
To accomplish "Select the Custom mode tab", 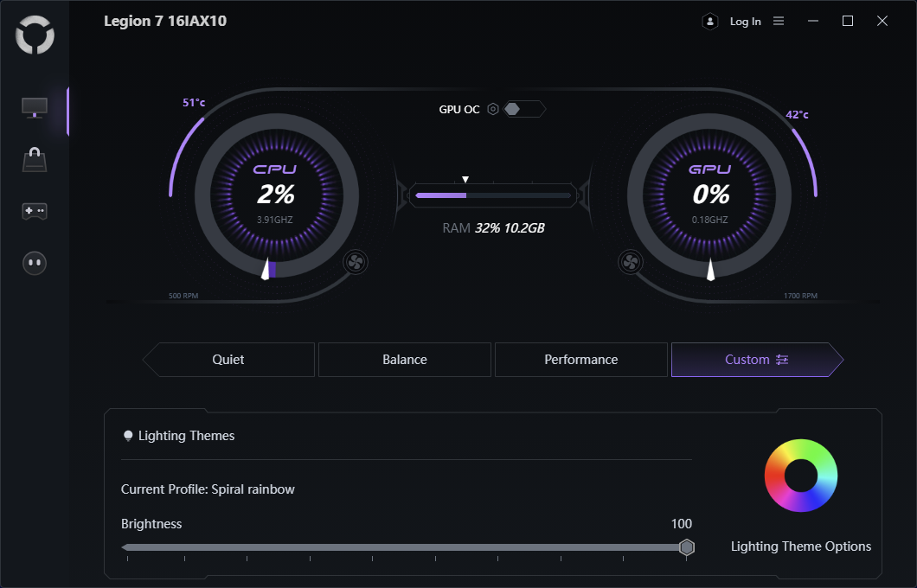I will pyautogui.click(x=757, y=360).
